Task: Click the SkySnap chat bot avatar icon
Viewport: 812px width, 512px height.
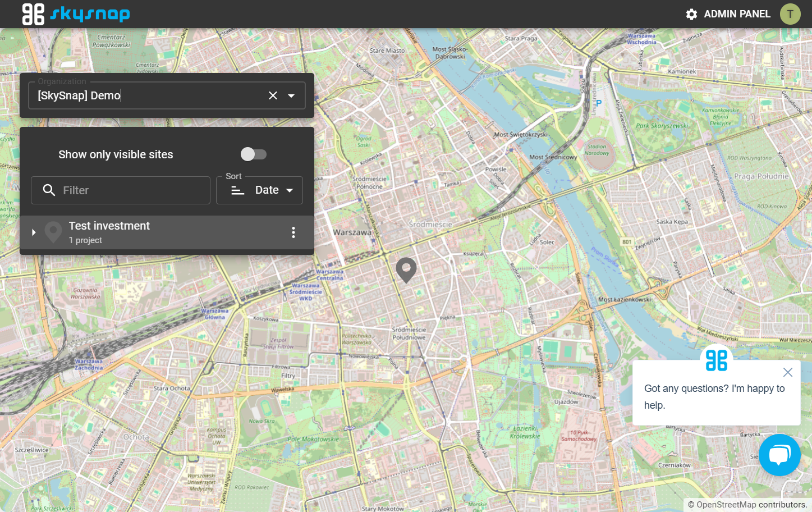Action: 717,360
